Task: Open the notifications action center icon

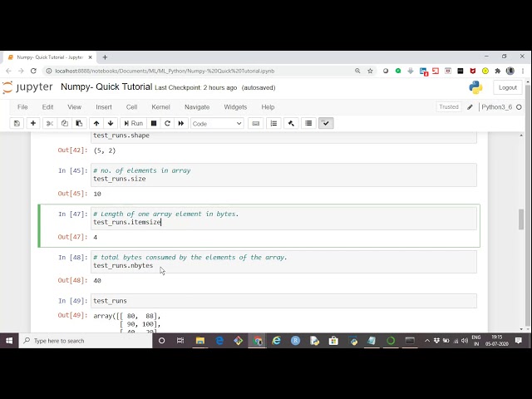Action: point(518,341)
